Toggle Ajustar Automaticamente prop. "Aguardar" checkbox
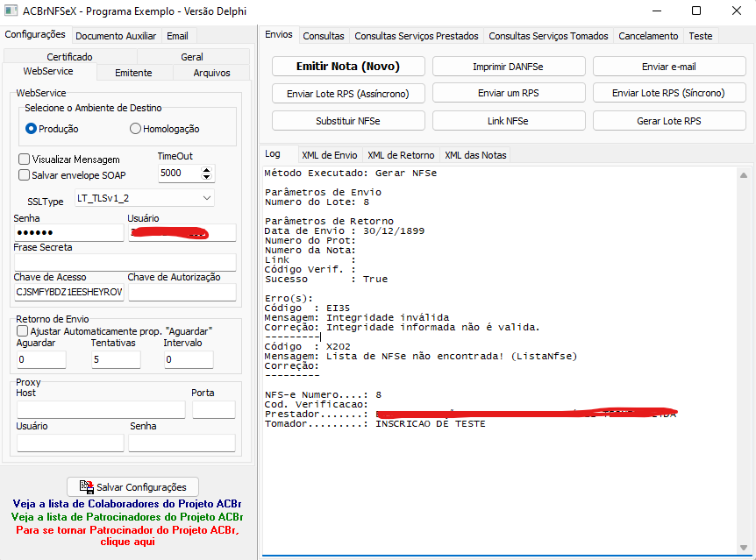The image size is (756, 560). tap(22, 331)
